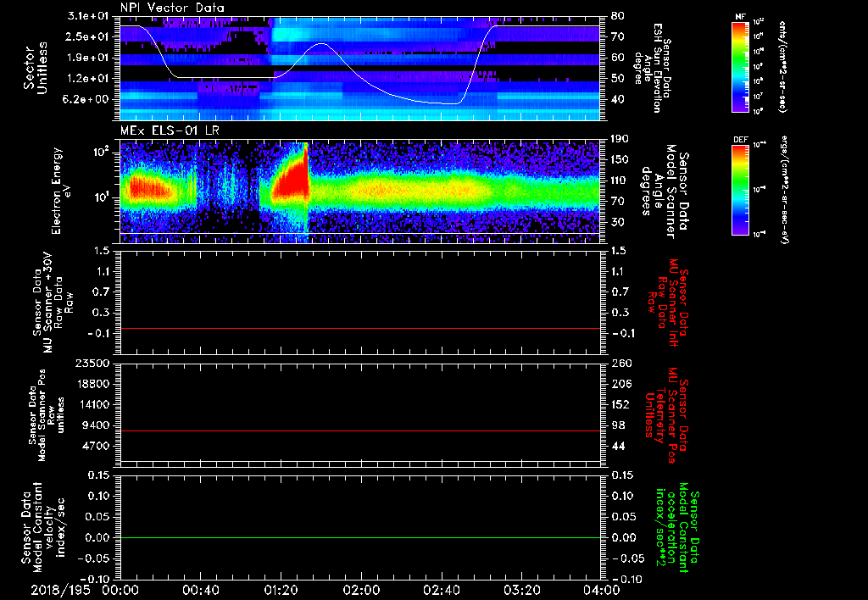The image size is (868, 600).
Task: Click the "4700" tick label
Action: [97, 446]
